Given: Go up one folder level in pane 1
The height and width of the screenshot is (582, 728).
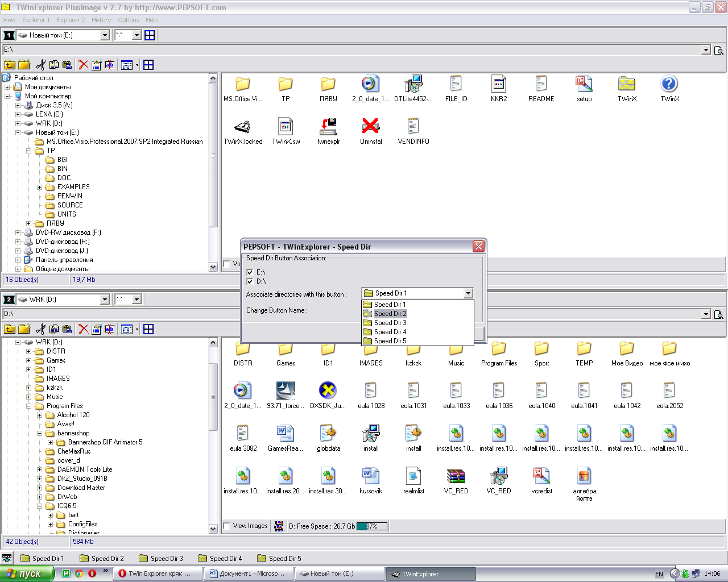Looking at the screenshot, I should click(x=10, y=65).
